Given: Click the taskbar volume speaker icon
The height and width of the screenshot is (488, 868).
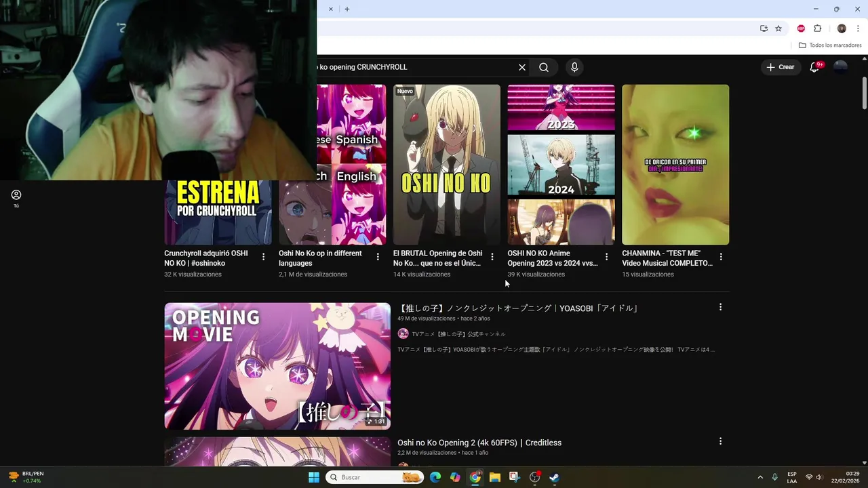Looking at the screenshot, I should tap(819, 477).
